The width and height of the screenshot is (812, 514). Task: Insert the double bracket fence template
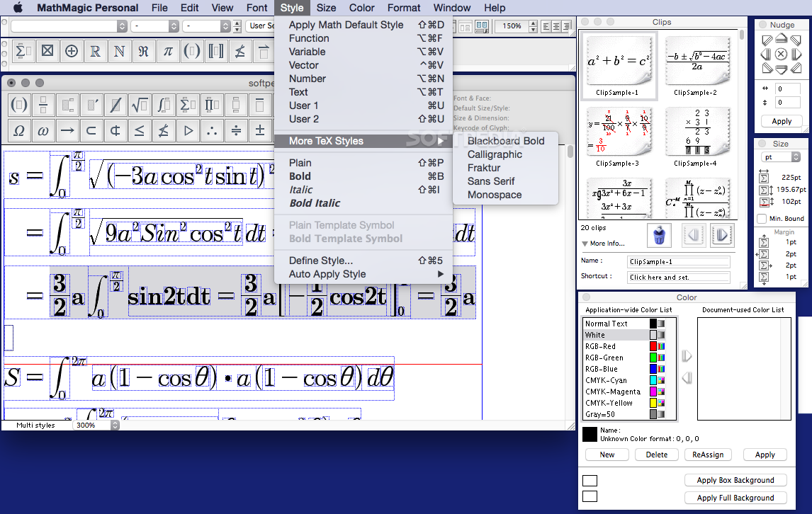click(x=216, y=51)
